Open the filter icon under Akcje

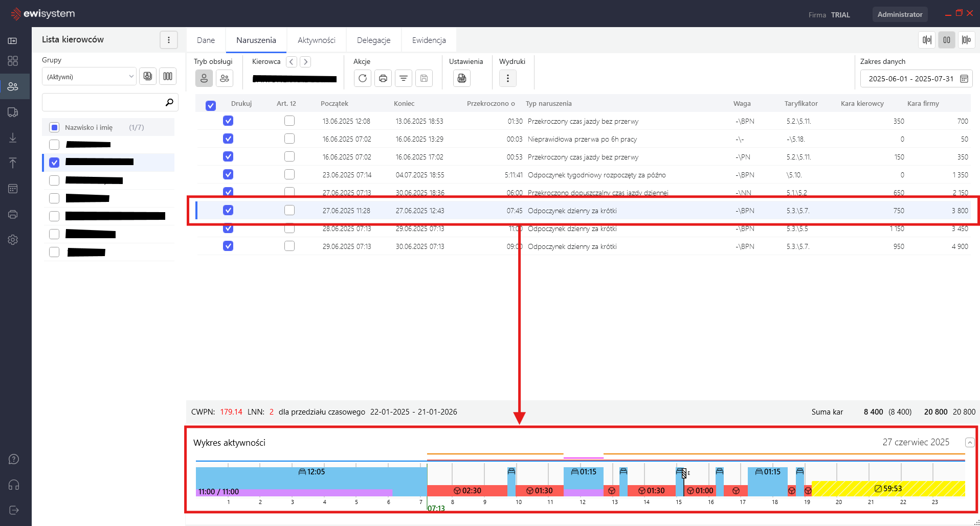pos(404,78)
